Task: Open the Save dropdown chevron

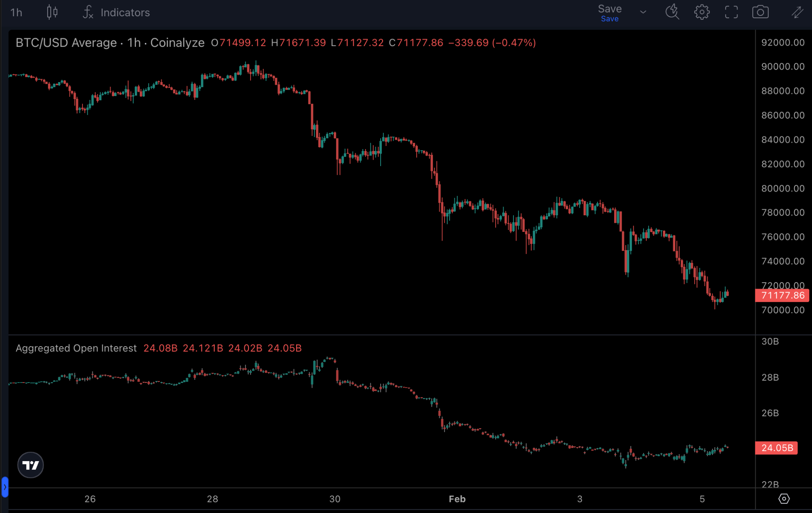Action: click(643, 12)
